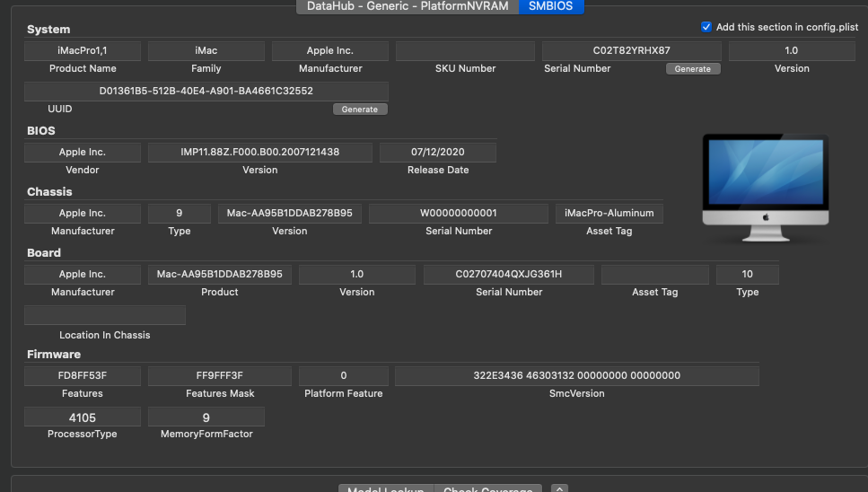
Task: Click the SmcVersion field
Action: coord(576,376)
